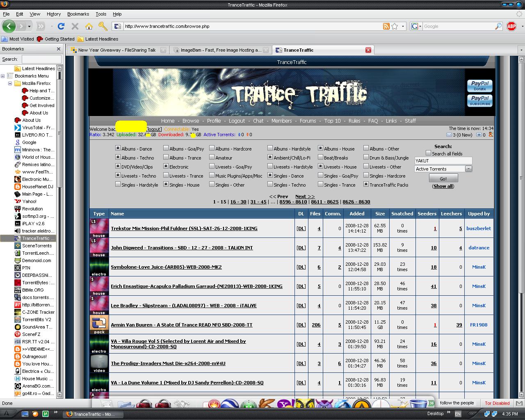The height and width of the screenshot is (420, 525).
Task: Click the Go! search button
Action: [x=443, y=178]
